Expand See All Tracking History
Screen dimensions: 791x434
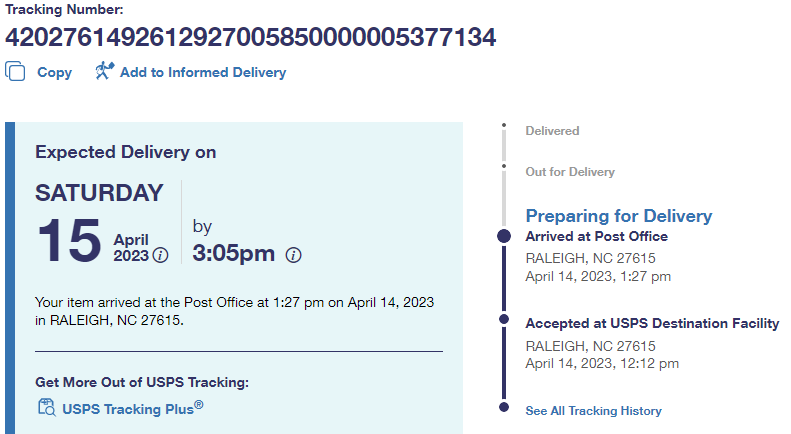tap(593, 411)
